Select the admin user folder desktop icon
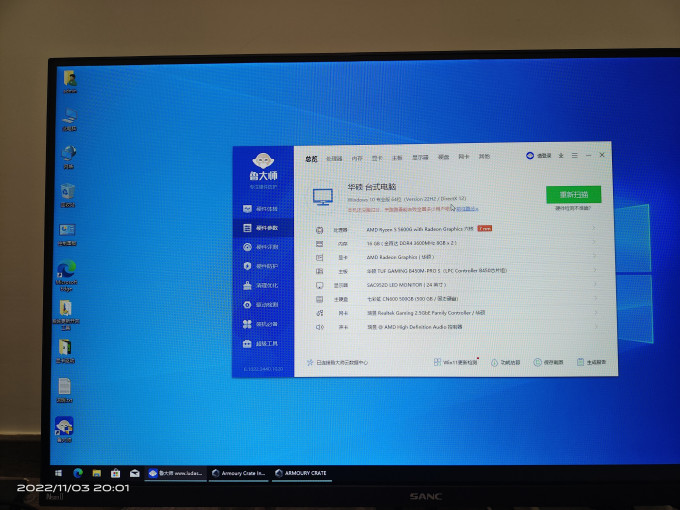 point(70,82)
